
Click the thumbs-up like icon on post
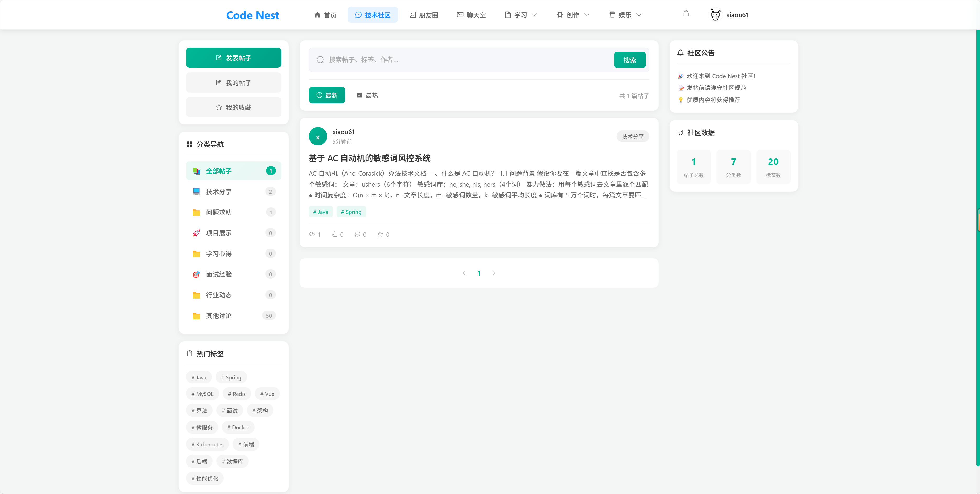334,234
